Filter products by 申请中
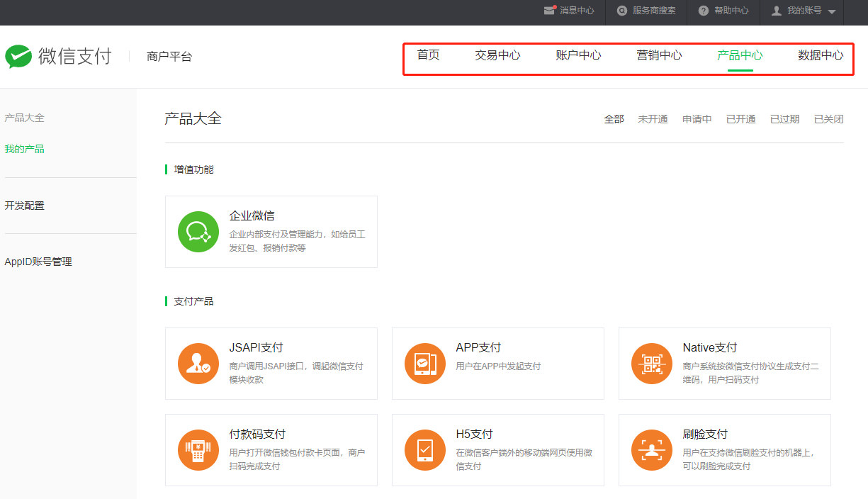Screen dimensions: 868x499 pos(697,119)
